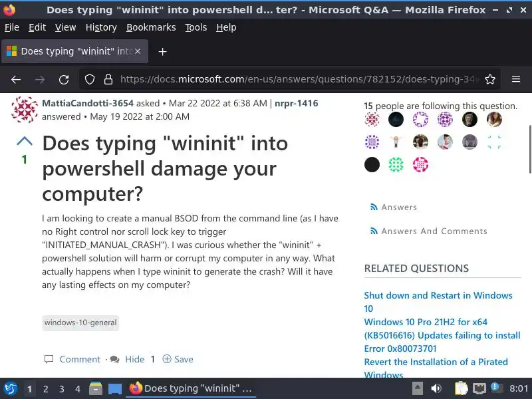
Task: Open nrpr-1416 profile link
Action: click(x=296, y=103)
